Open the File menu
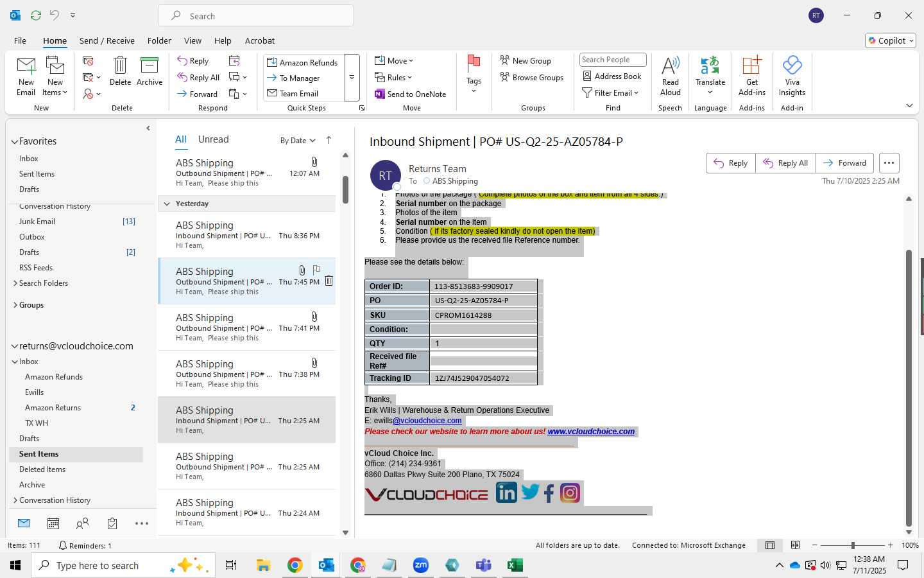The height and width of the screenshot is (578, 924). [x=21, y=40]
